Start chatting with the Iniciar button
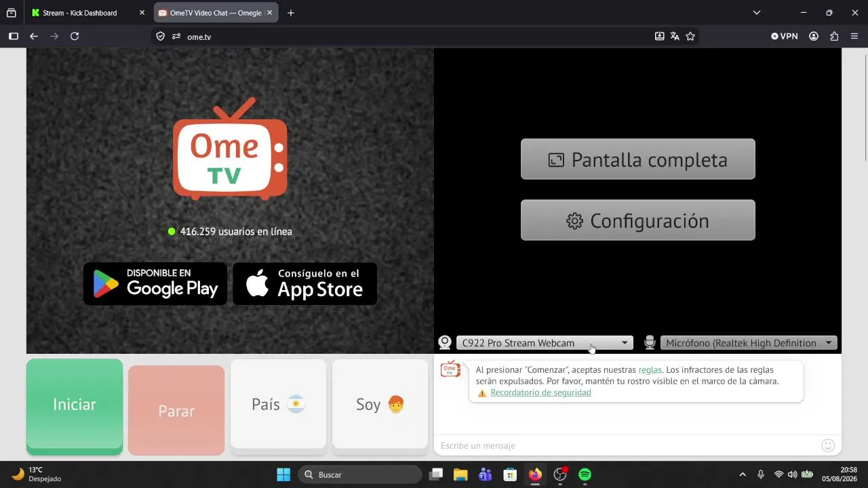Viewport: 868px width, 488px height. [75, 405]
